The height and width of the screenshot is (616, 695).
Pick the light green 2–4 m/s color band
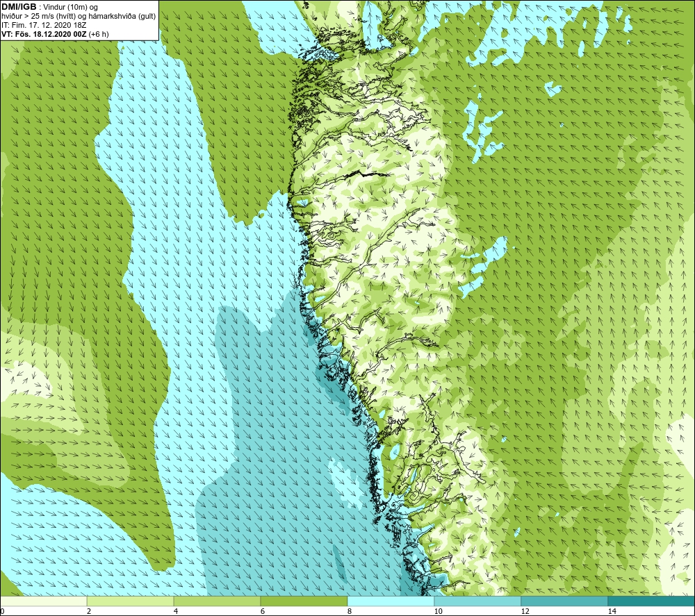[130, 601]
